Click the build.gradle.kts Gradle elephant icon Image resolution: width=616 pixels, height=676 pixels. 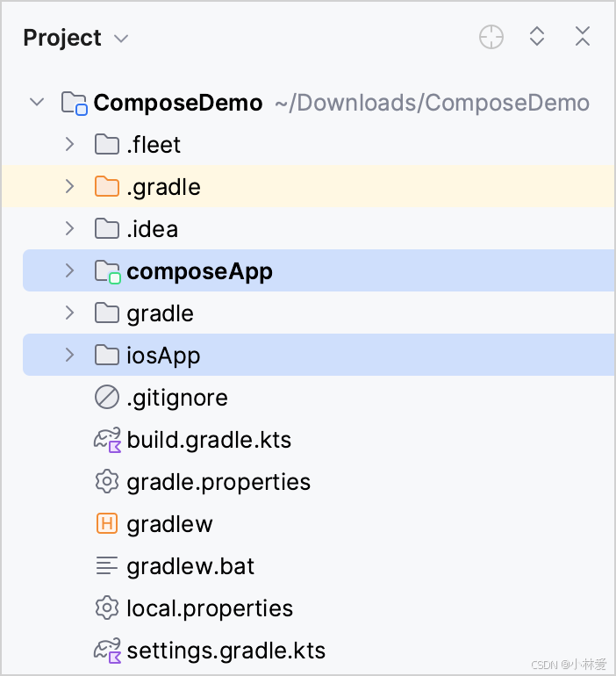(x=107, y=440)
